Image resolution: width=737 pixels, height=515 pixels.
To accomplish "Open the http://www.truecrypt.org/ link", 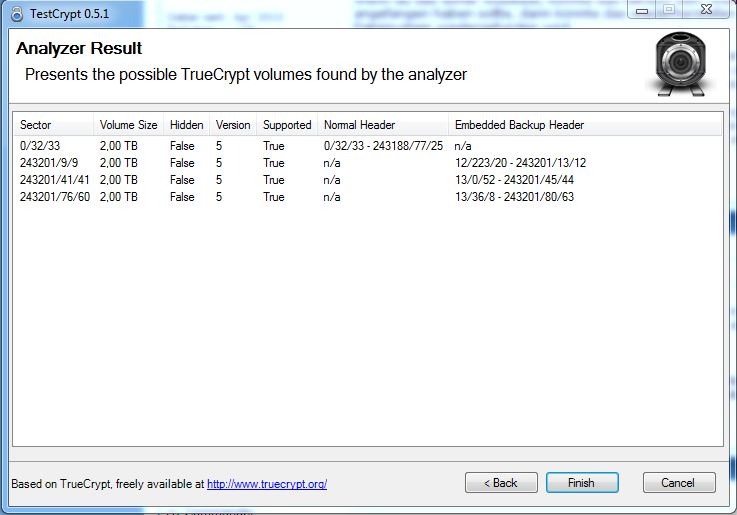I will (x=267, y=484).
